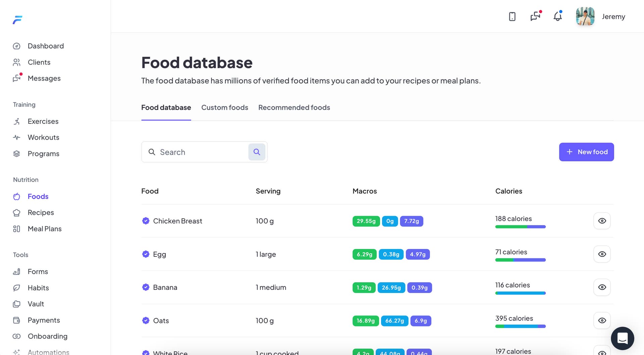This screenshot has height=355, width=644.
Task: Switch to the Custom foods tab
Action: point(224,107)
